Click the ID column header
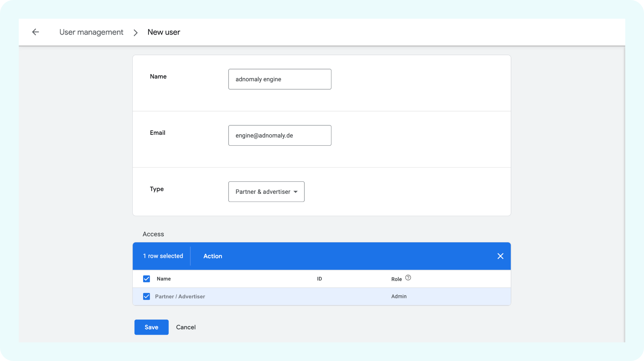This screenshot has height=361, width=644. tap(319, 279)
